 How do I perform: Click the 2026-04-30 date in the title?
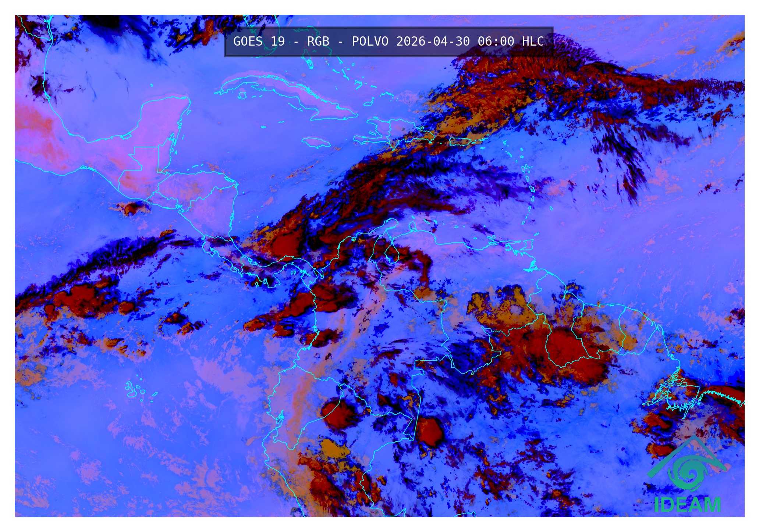tap(433, 42)
